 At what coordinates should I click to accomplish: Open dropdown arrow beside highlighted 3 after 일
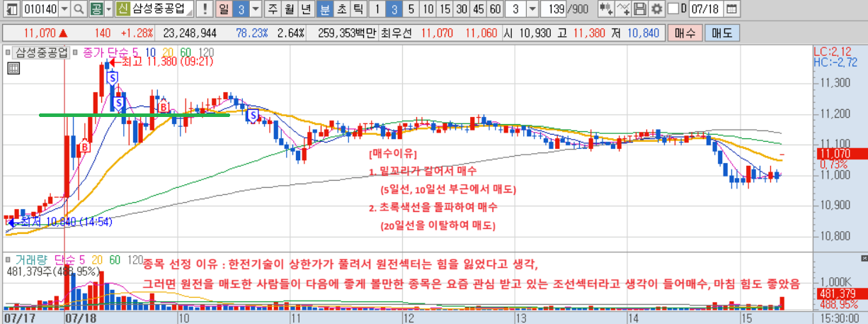pyautogui.click(x=256, y=9)
